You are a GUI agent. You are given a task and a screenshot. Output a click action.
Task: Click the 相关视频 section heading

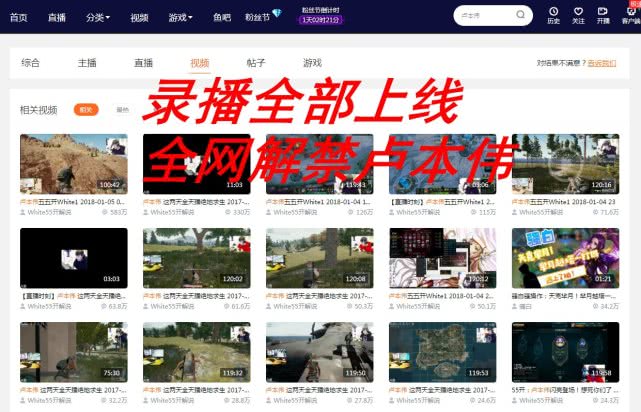tap(38, 110)
